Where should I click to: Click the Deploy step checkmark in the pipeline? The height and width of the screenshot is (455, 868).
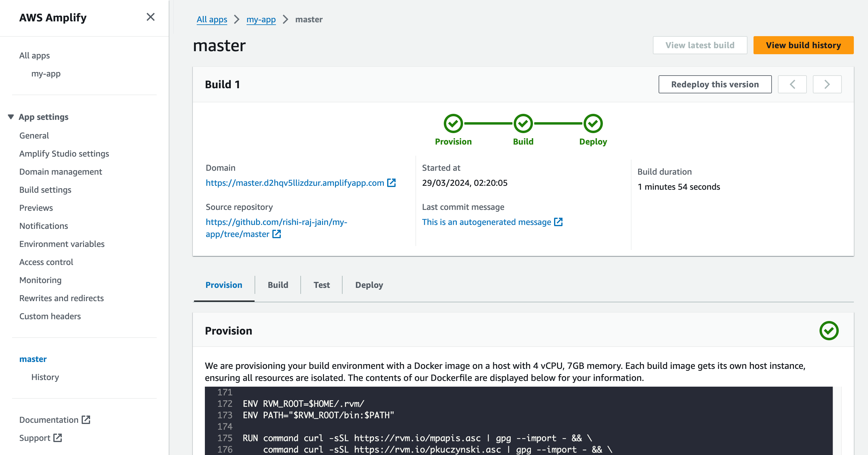[x=593, y=123]
